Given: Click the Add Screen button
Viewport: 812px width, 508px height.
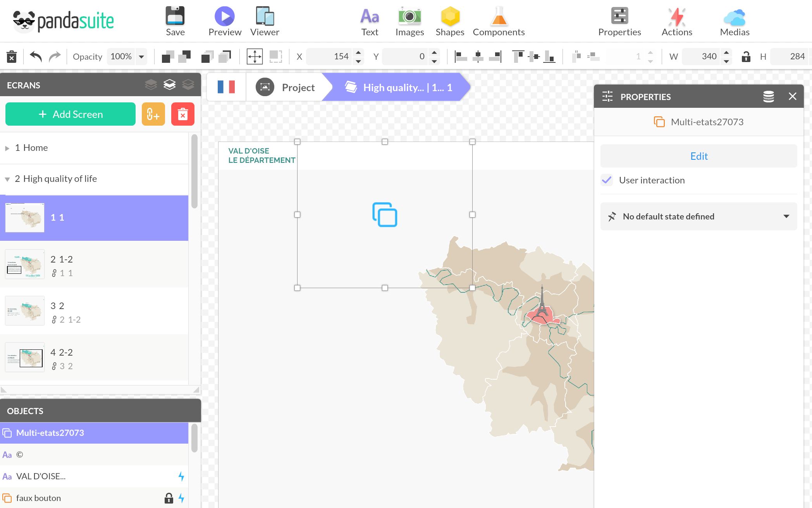Looking at the screenshot, I should pyautogui.click(x=71, y=114).
